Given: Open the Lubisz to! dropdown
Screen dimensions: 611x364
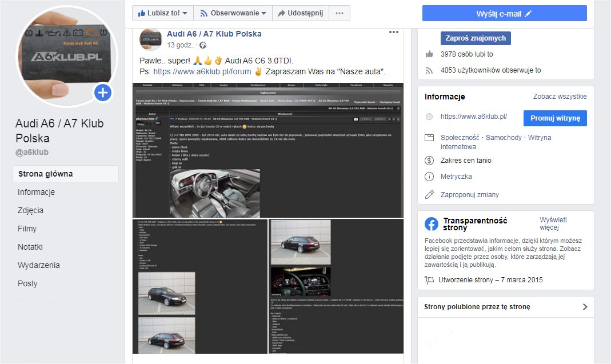Looking at the screenshot, I should coord(162,13).
